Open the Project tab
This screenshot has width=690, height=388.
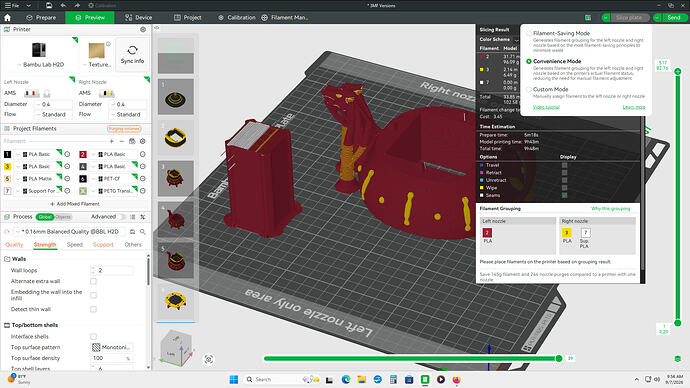188,18
